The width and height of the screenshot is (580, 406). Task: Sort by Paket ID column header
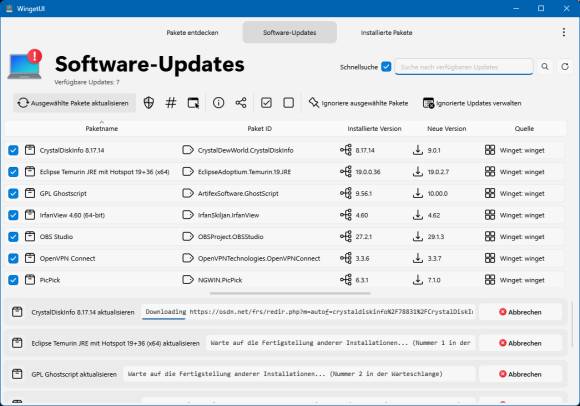(259, 128)
